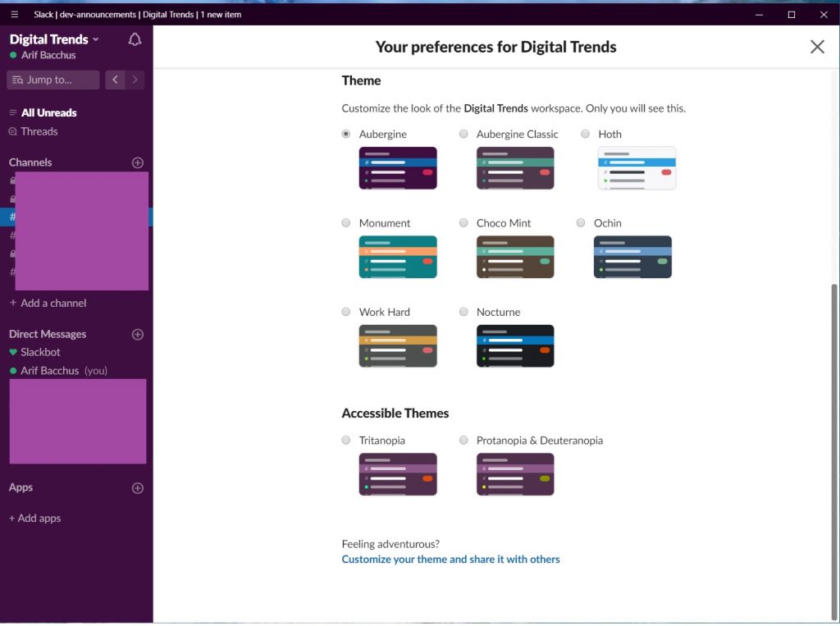
Task: Open the notifications bell in the sidebar
Action: [135, 39]
